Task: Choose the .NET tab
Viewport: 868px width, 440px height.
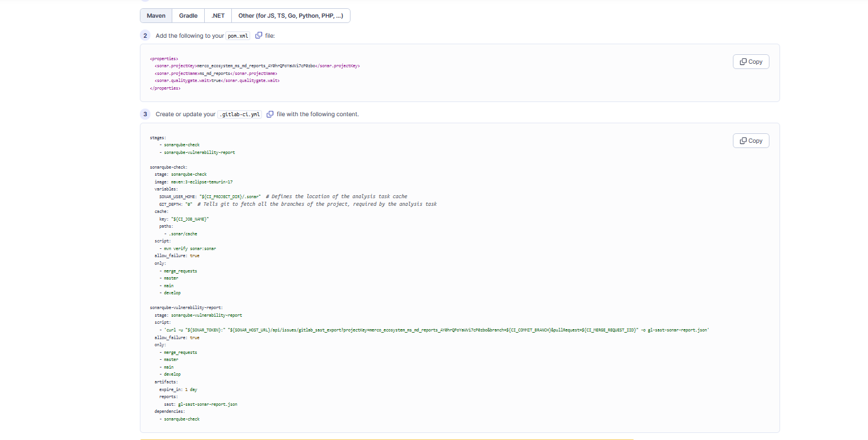Action: point(218,15)
